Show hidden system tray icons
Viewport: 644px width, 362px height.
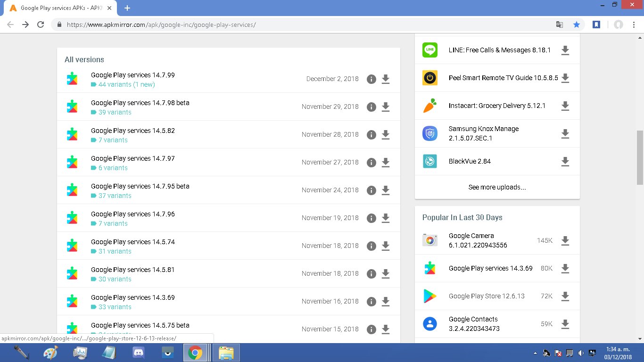[535, 353]
